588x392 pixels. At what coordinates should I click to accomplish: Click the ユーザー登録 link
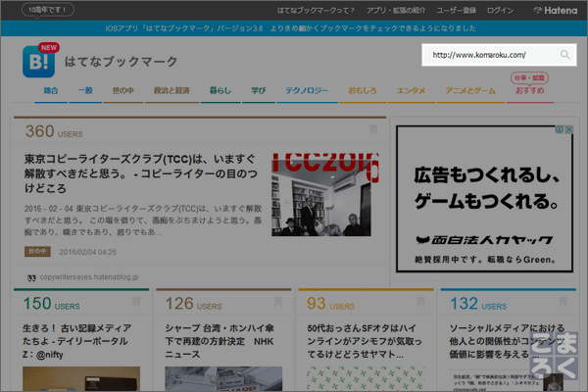[457, 11]
